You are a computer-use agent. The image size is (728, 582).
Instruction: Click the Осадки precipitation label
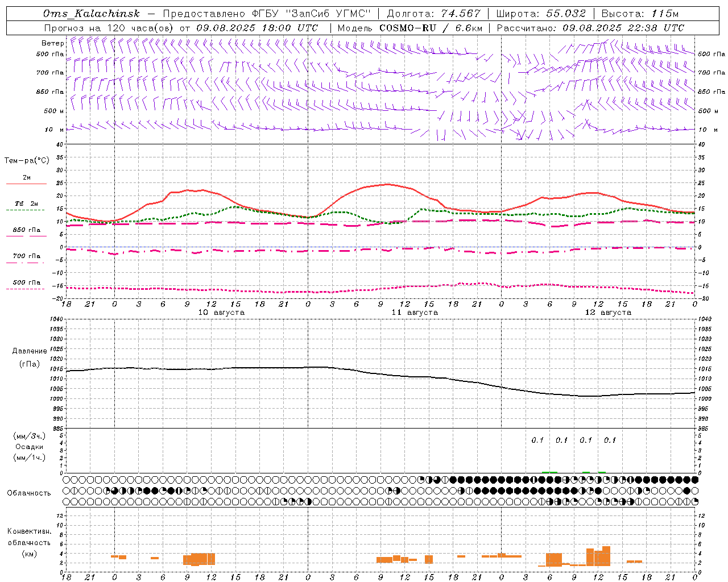click(x=30, y=447)
